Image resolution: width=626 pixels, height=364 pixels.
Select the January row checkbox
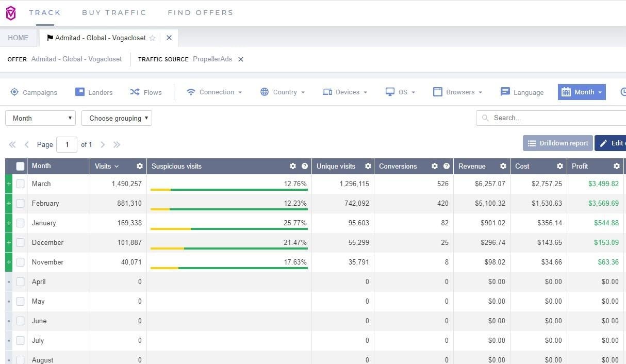pyautogui.click(x=20, y=223)
